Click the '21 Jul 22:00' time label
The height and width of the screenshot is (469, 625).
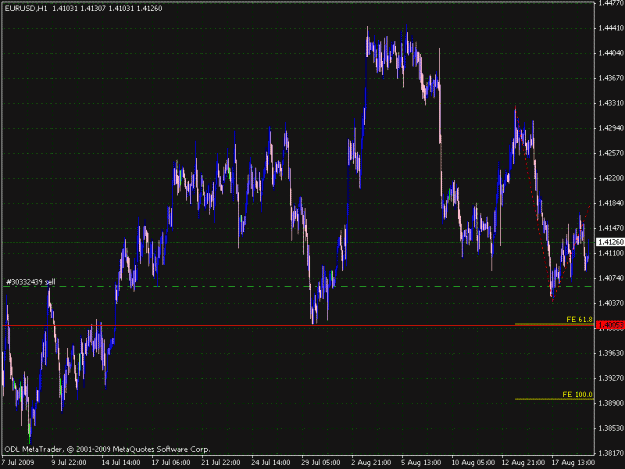[x=221, y=463]
